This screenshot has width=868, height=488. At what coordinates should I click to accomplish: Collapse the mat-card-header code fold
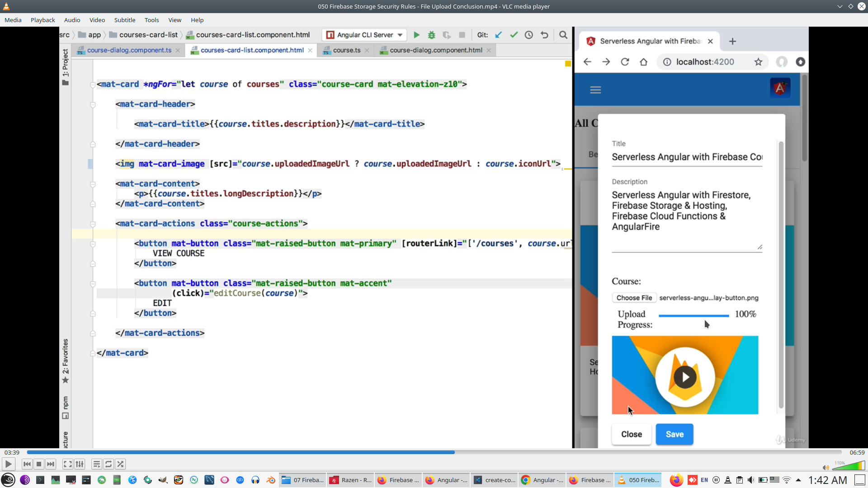coord(93,104)
